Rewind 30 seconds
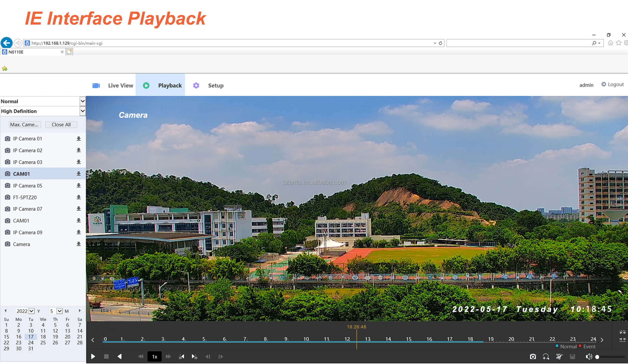The image size is (628, 364). 181,356
